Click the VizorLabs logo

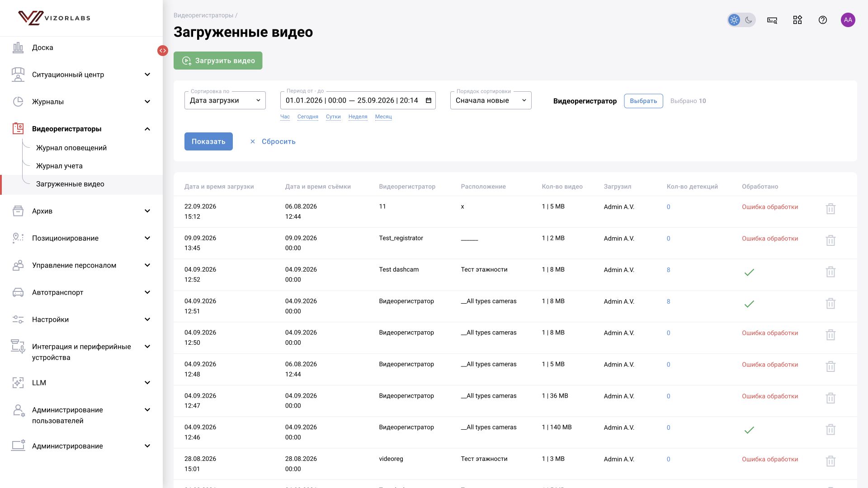(x=54, y=18)
